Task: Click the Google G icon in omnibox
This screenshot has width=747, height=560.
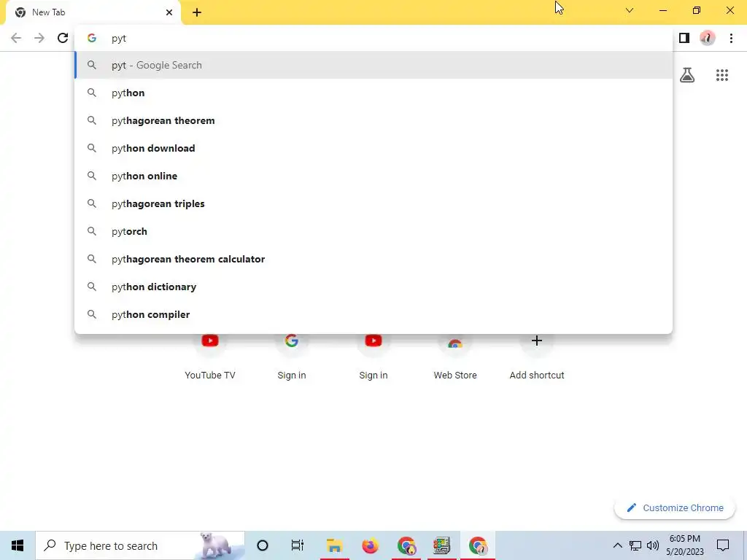Action: pos(92,38)
